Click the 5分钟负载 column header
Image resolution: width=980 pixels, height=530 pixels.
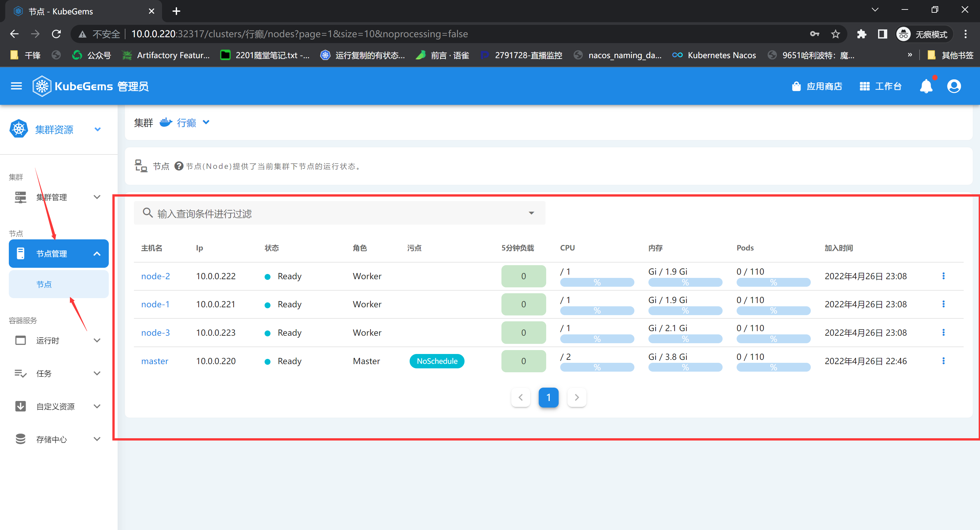[517, 248]
